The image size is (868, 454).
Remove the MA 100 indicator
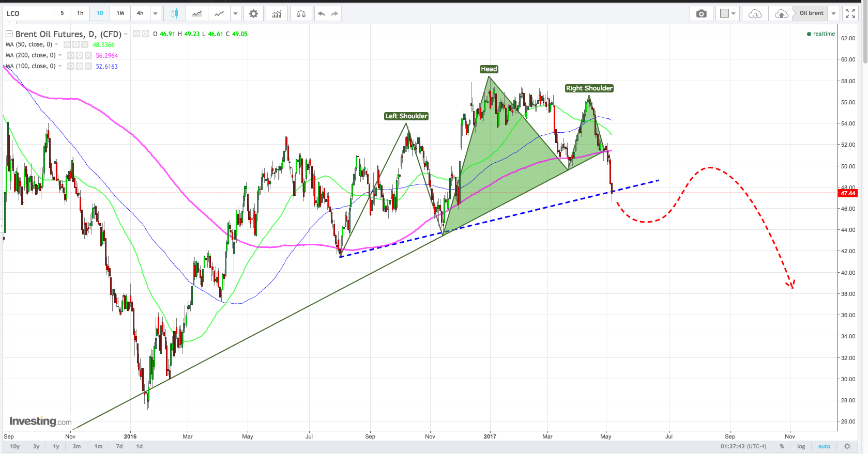(x=88, y=66)
